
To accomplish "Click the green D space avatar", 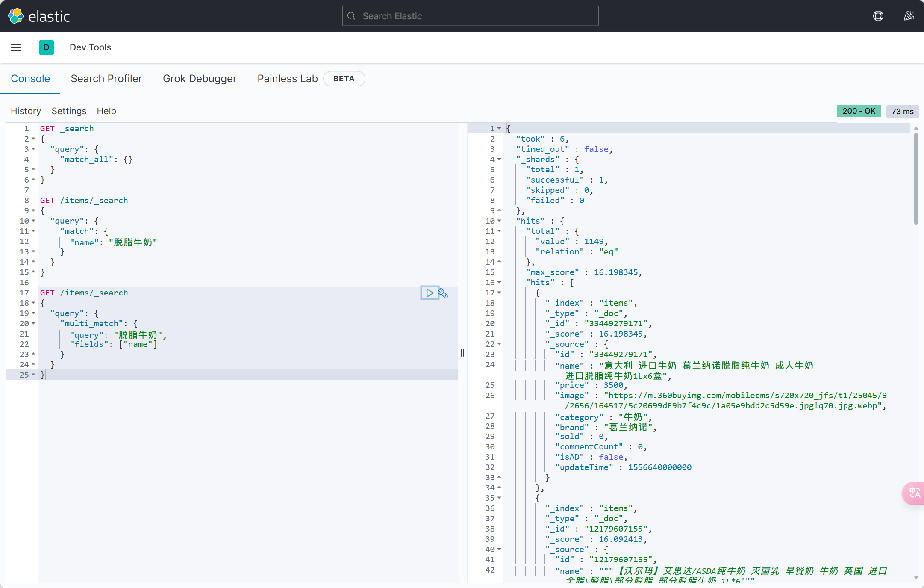I will (x=46, y=47).
